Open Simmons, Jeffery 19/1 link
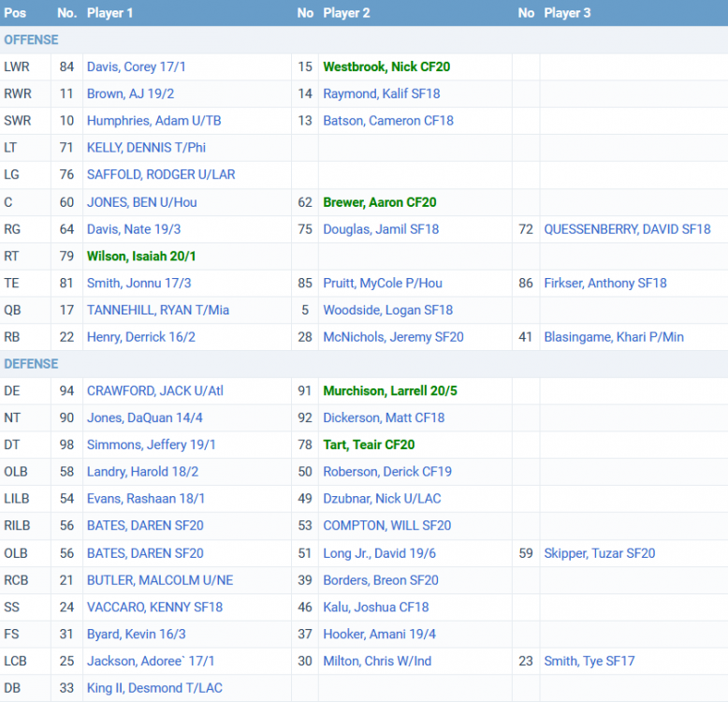728x702 pixels. pyautogui.click(x=151, y=445)
